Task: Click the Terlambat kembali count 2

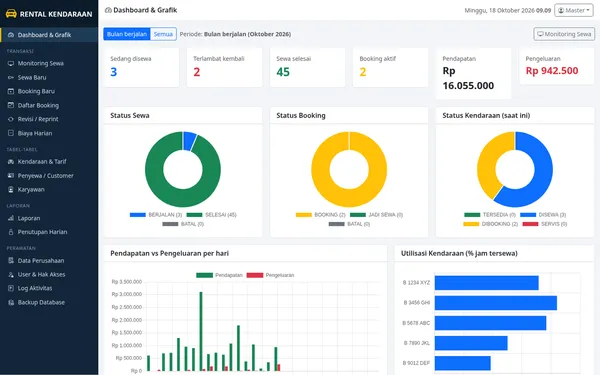Action: (x=197, y=72)
